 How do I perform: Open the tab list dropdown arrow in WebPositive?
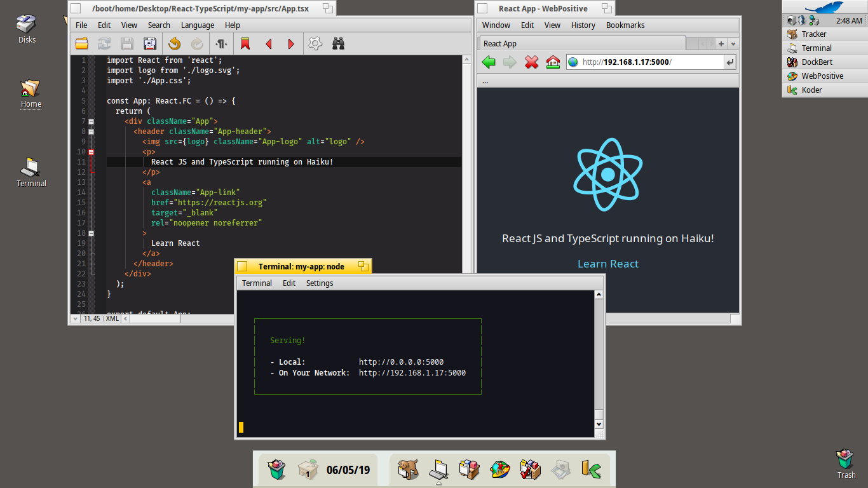pyautogui.click(x=733, y=44)
